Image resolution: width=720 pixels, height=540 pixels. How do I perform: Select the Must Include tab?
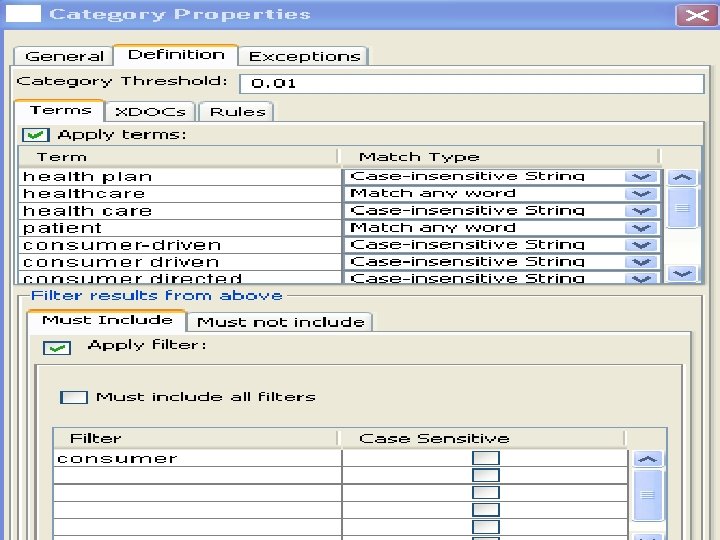(x=107, y=320)
